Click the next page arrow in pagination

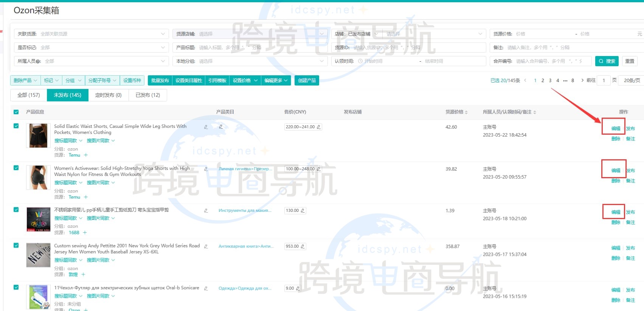(x=582, y=80)
